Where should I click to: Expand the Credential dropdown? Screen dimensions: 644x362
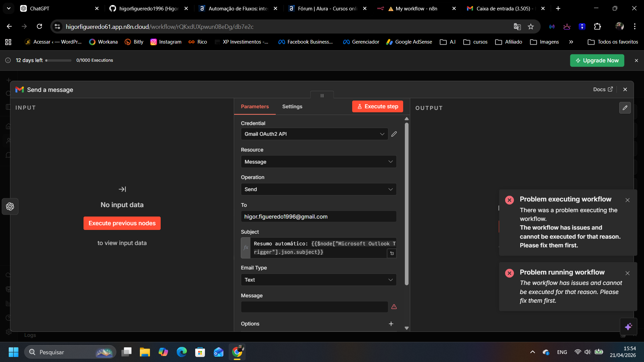pos(314,134)
